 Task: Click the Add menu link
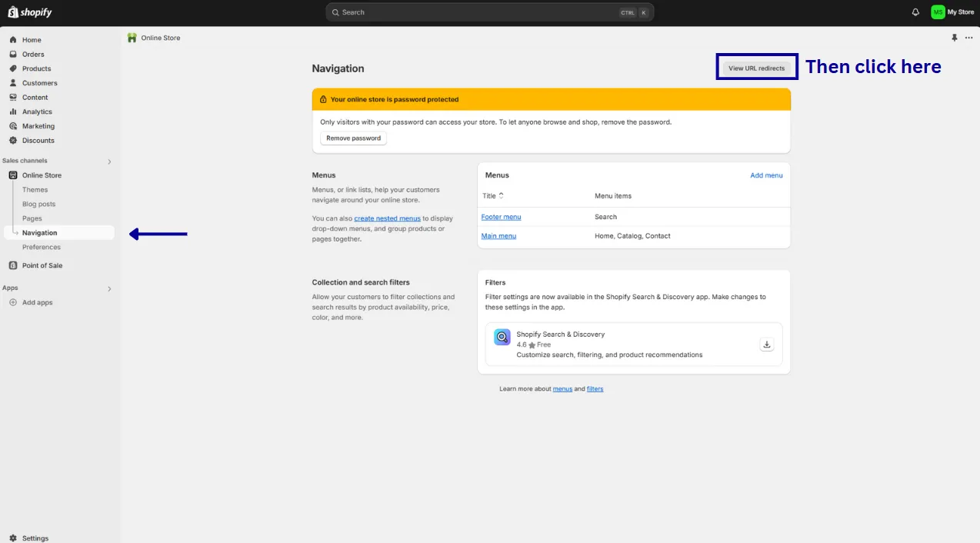[766, 175]
